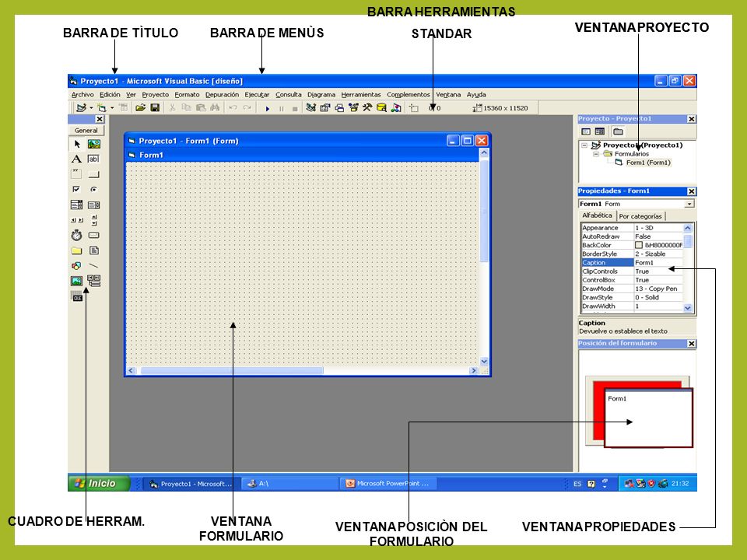Viewport: 747px width, 560px height.
Task: Select the ComboBox control tool
Action: point(77,205)
